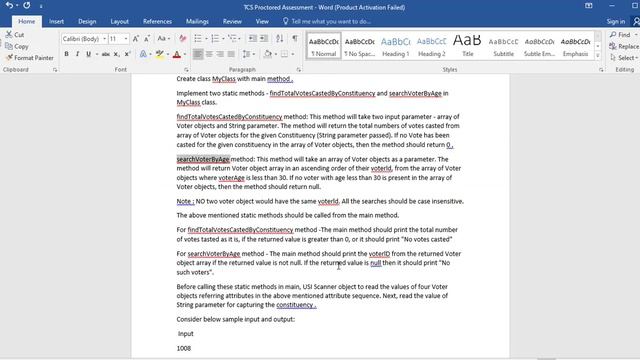This screenshot has width=640, height=360.
Task: Toggle Italic formatting
Action: (77, 54)
